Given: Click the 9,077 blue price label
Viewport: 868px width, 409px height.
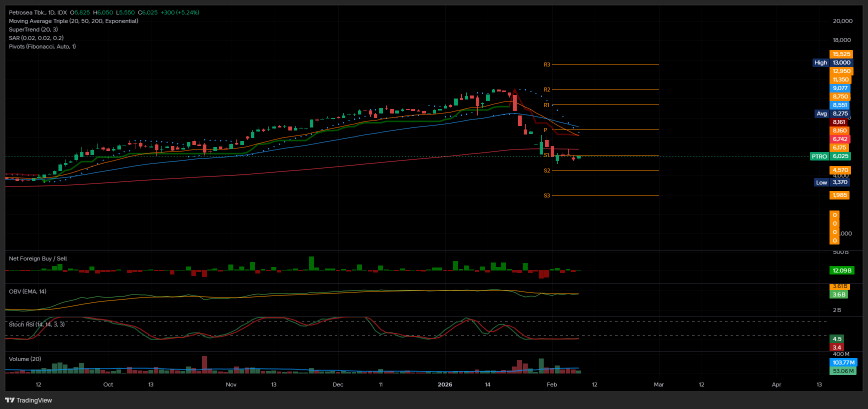Looking at the screenshot, I should 840,88.
